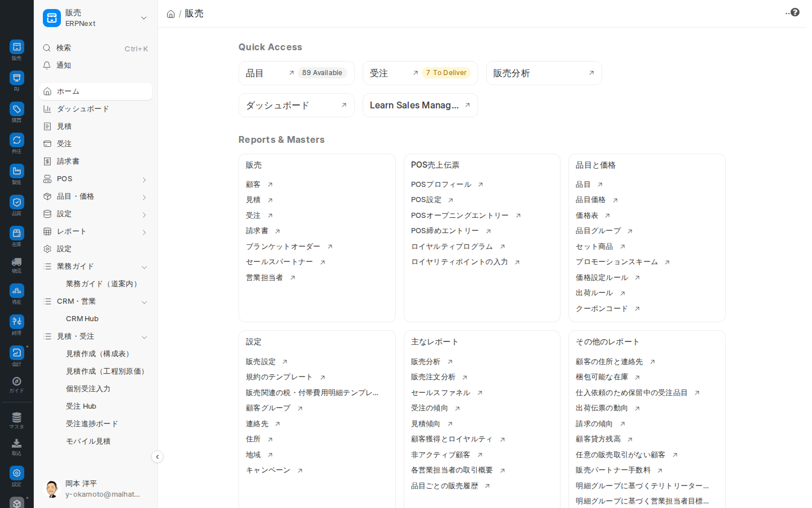Open the 梱包可能な在庫 report link
This screenshot has width=812, height=508.
602,377
